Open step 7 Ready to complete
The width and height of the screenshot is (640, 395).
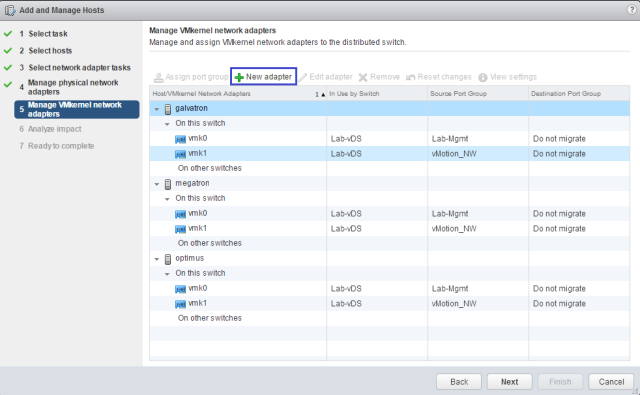(x=61, y=146)
